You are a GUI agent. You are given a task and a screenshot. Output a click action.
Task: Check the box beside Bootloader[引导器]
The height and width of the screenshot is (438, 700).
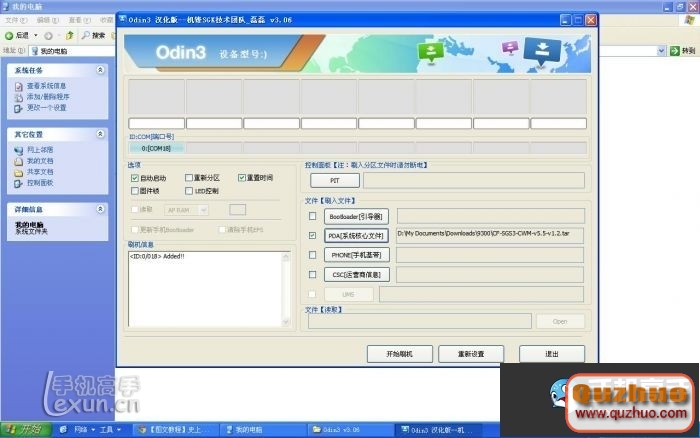(x=312, y=216)
